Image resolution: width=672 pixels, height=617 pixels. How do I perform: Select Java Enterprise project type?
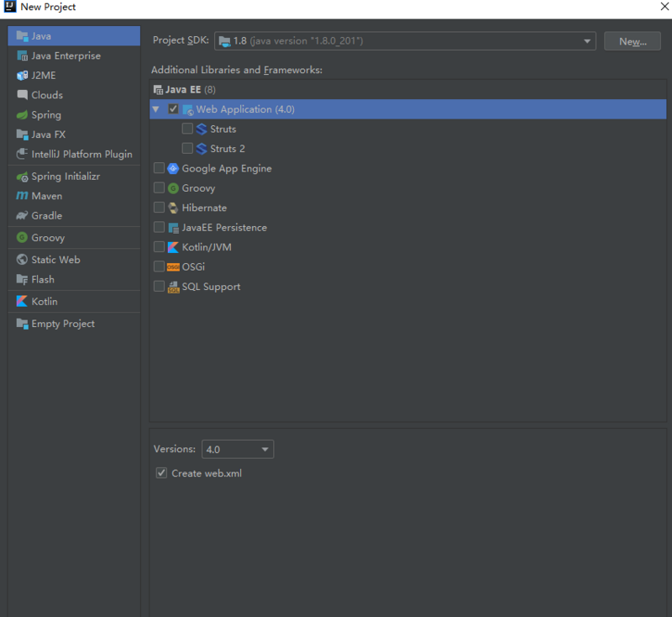(74, 55)
